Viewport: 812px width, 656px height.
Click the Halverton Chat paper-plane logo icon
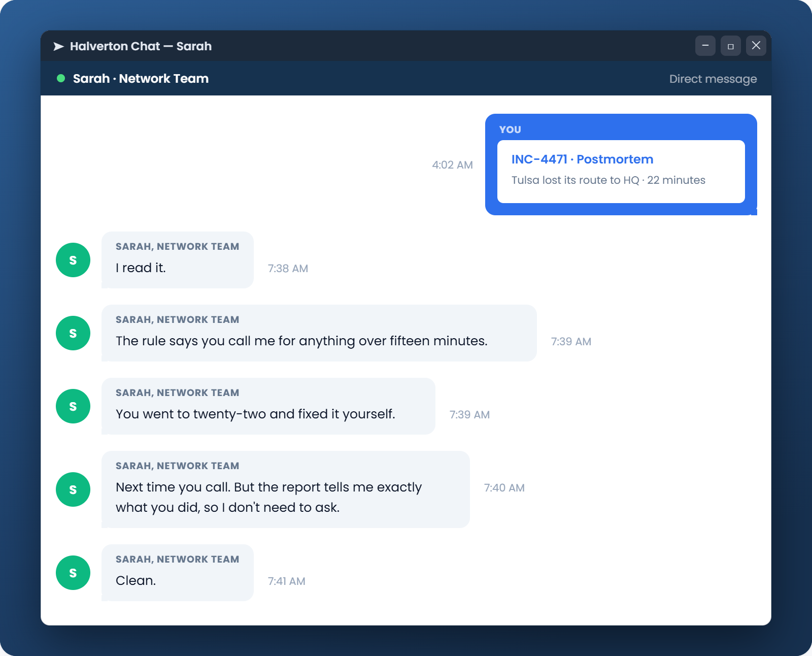(x=58, y=46)
